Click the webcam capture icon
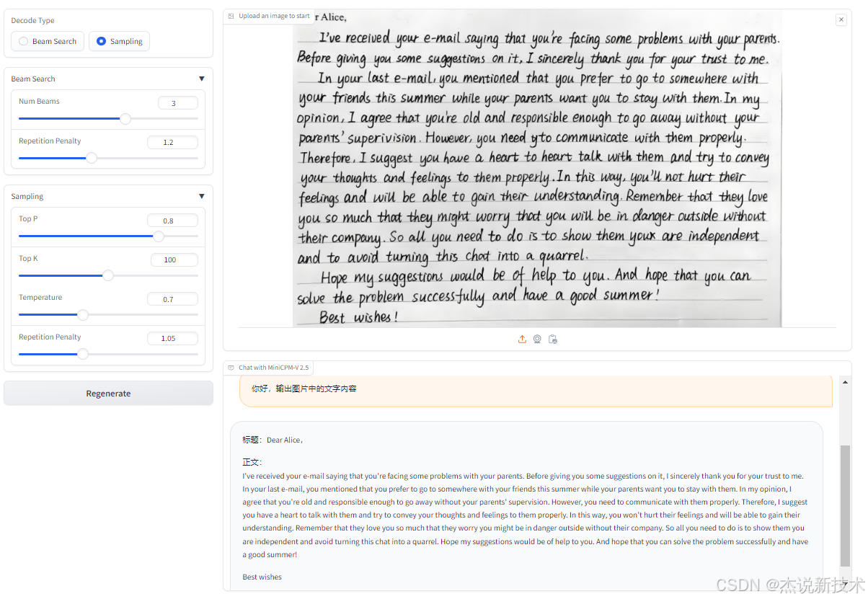 (537, 340)
